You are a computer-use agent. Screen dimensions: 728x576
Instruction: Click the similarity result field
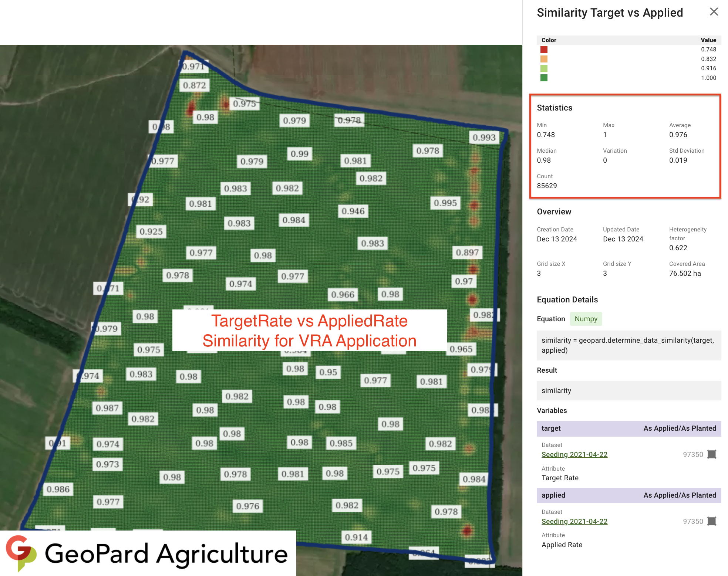pos(628,390)
